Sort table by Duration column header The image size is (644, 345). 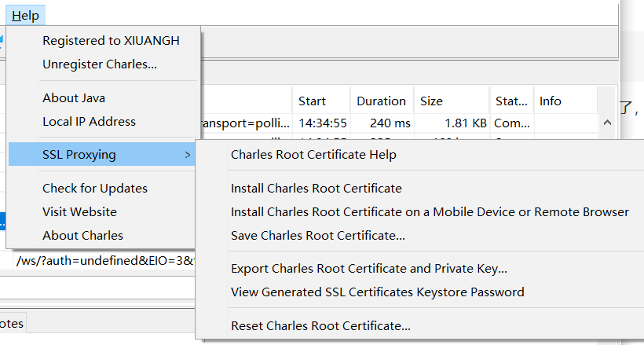[x=381, y=101]
